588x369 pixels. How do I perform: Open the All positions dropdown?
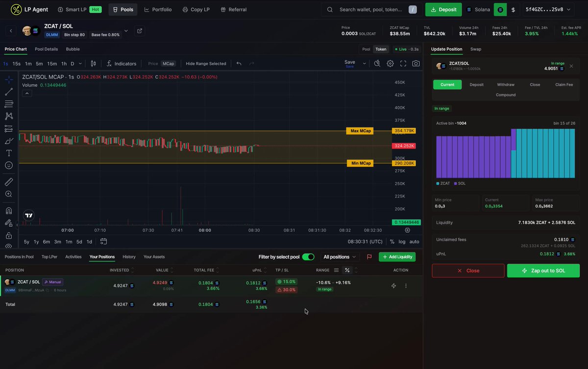[340, 257]
